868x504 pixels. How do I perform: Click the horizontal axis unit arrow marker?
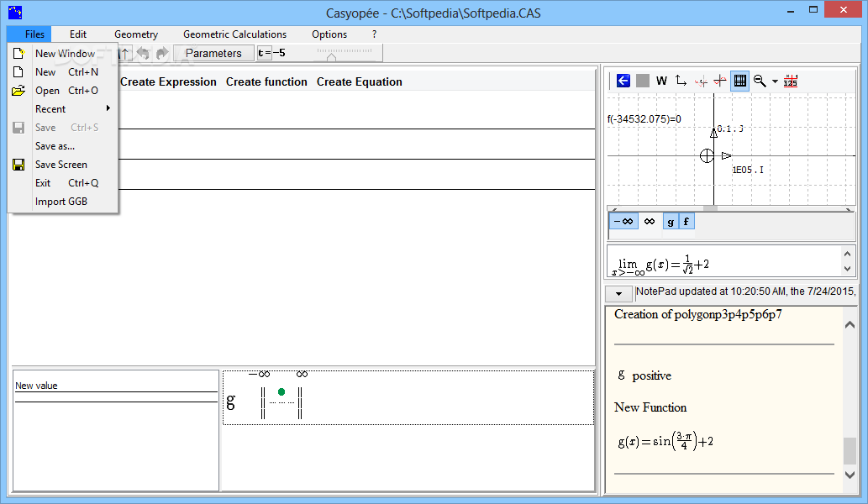coord(727,156)
